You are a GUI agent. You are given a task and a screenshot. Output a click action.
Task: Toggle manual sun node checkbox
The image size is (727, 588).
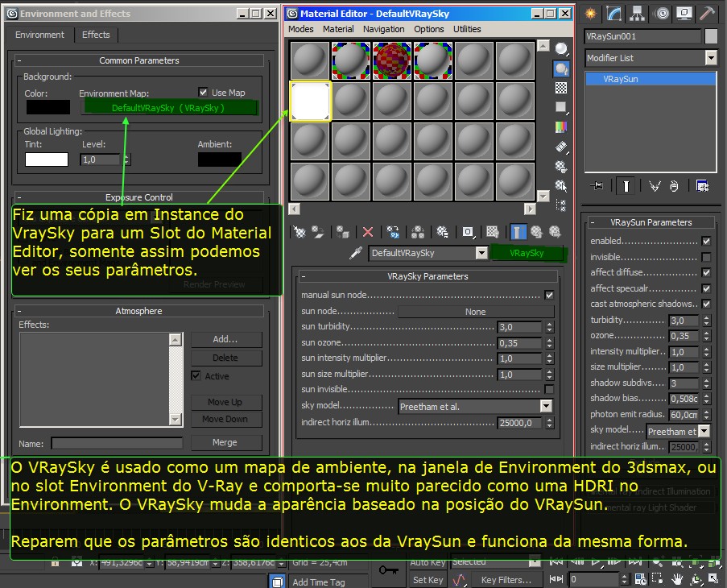pyautogui.click(x=549, y=295)
